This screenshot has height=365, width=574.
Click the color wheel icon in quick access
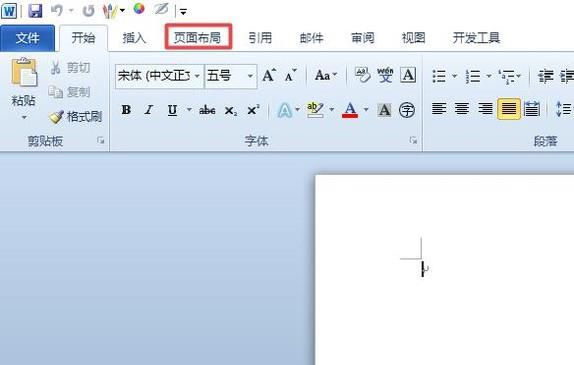[139, 9]
